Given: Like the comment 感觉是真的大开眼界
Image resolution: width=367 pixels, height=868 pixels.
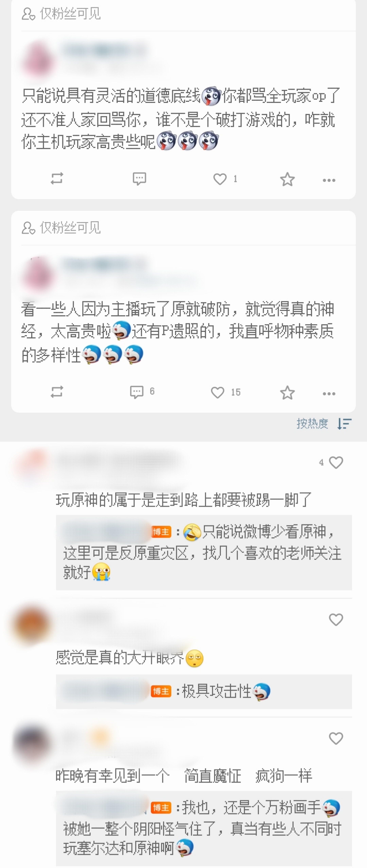Looking at the screenshot, I should click(336, 619).
